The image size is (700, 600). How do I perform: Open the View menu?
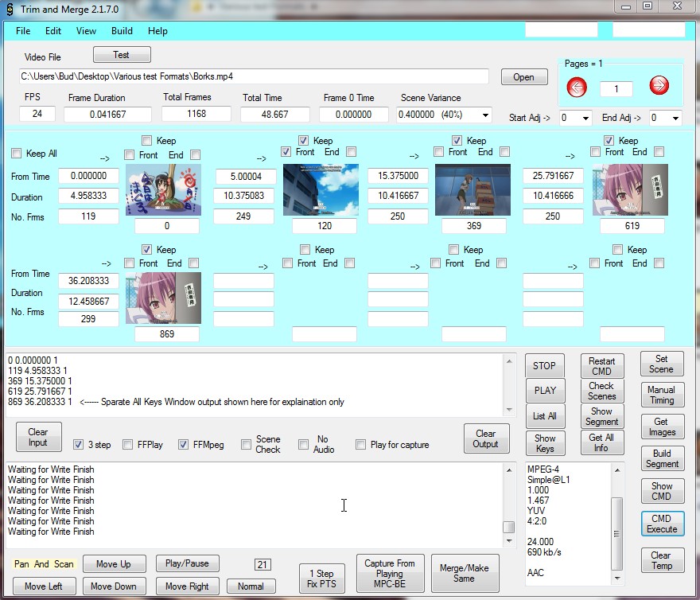tap(86, 31)
